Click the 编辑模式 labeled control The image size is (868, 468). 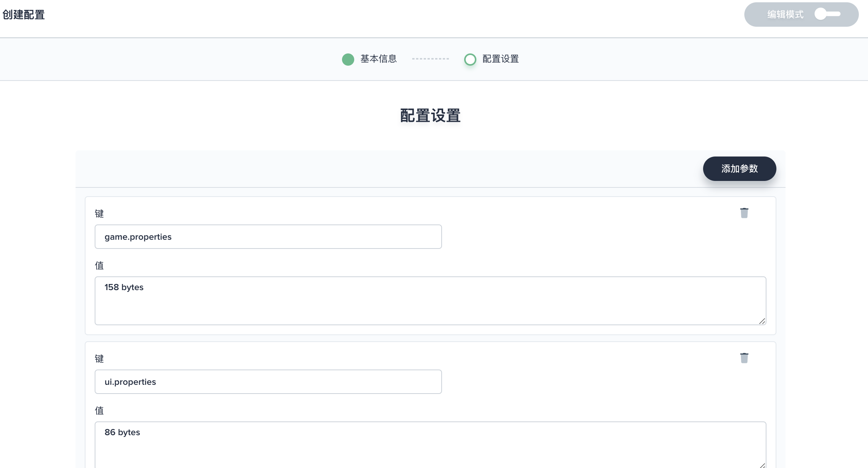(x=784, y=14)
